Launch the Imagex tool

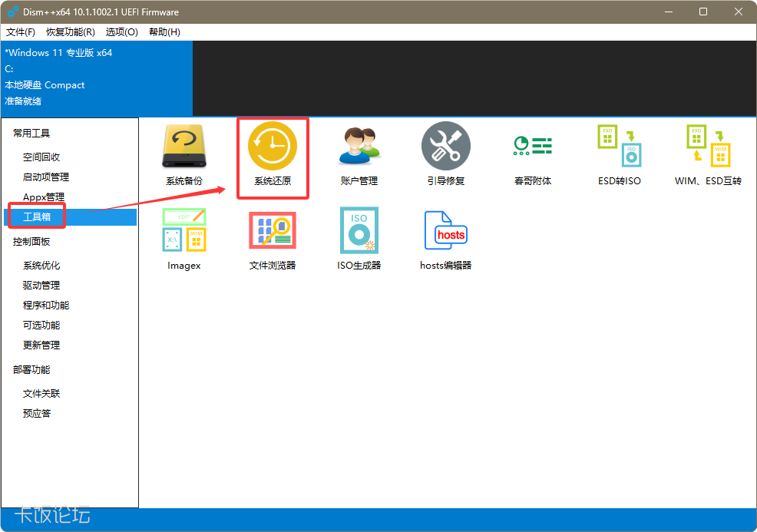point(184,239)
